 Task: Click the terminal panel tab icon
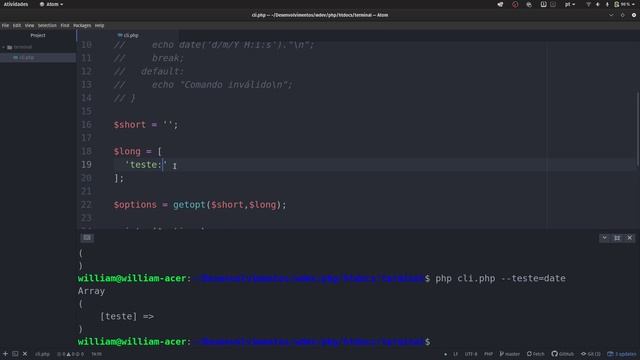point(87,238)
